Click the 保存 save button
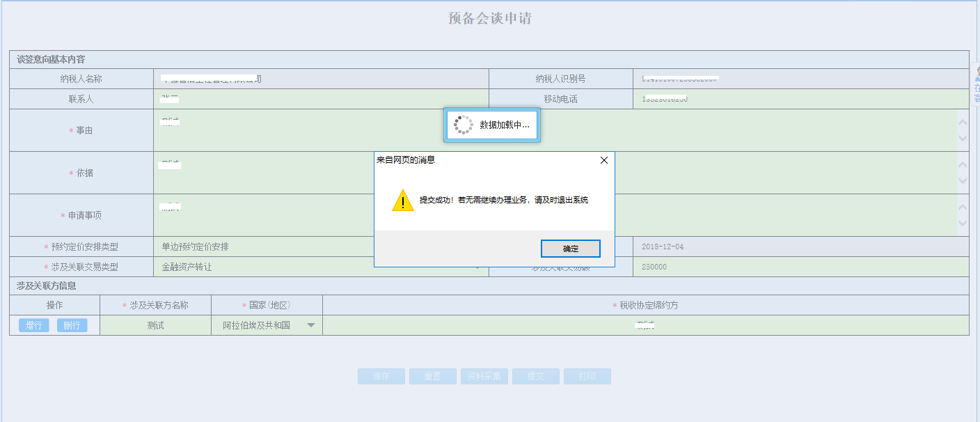 tap(381, 376)
